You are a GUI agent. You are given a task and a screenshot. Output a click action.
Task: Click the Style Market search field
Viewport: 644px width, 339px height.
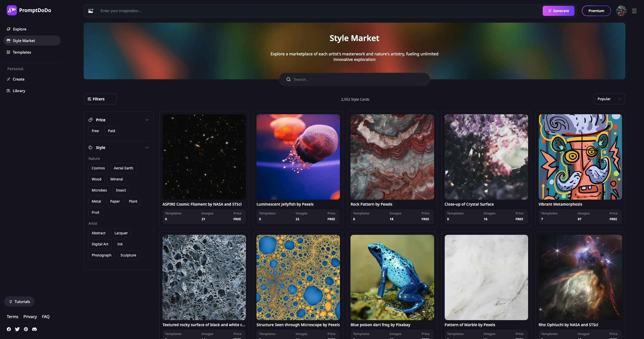pos(354,79)
